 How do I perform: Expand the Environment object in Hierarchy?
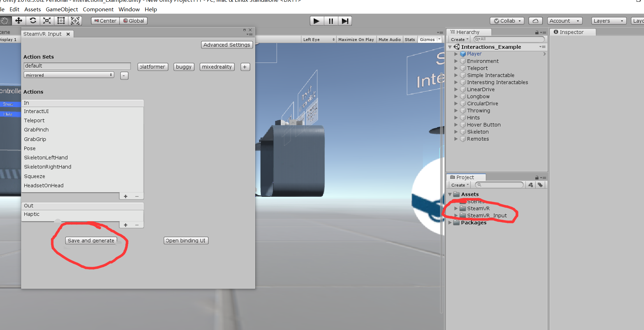point(456,61)
